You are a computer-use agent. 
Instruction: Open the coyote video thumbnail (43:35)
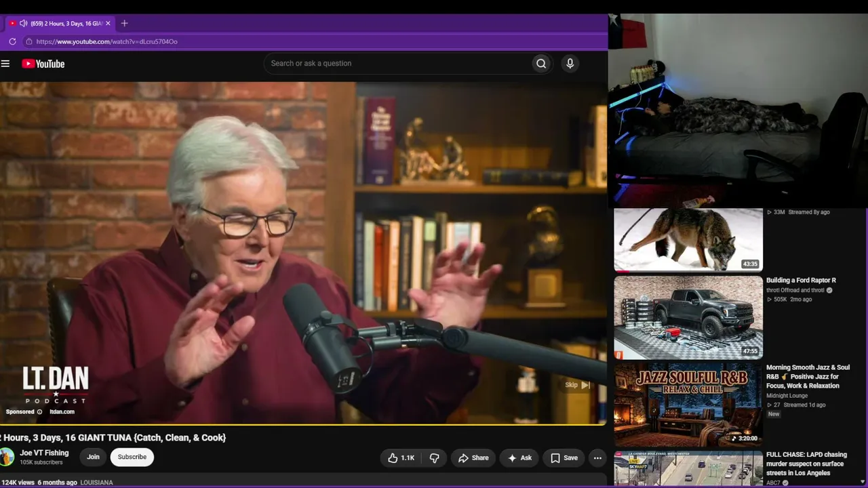pos(688,240)
